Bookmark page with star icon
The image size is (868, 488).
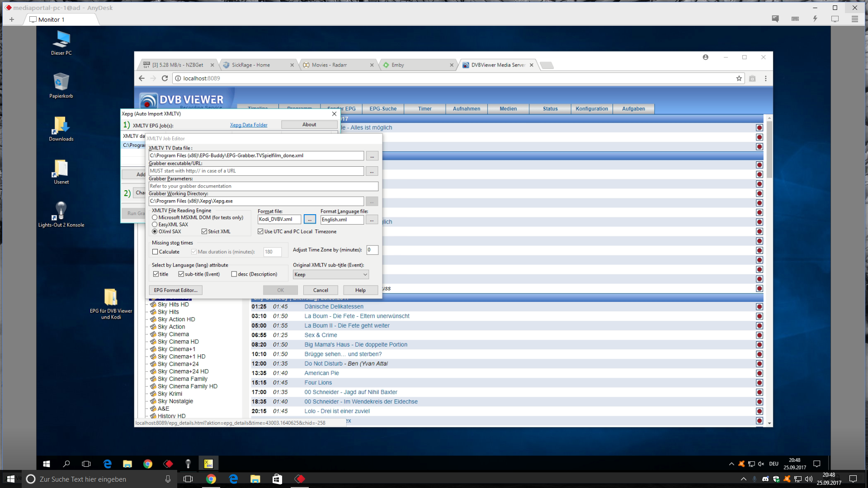[739, 78]
